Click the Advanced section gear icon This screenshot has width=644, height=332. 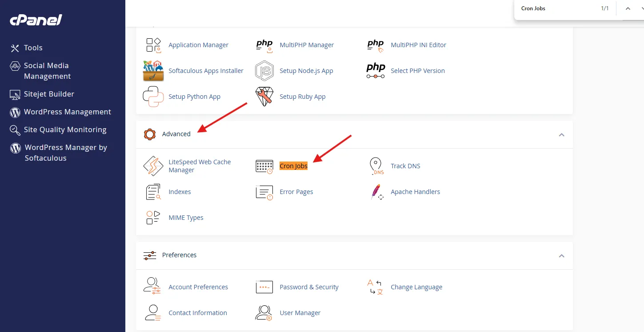(x=150, y=134)
